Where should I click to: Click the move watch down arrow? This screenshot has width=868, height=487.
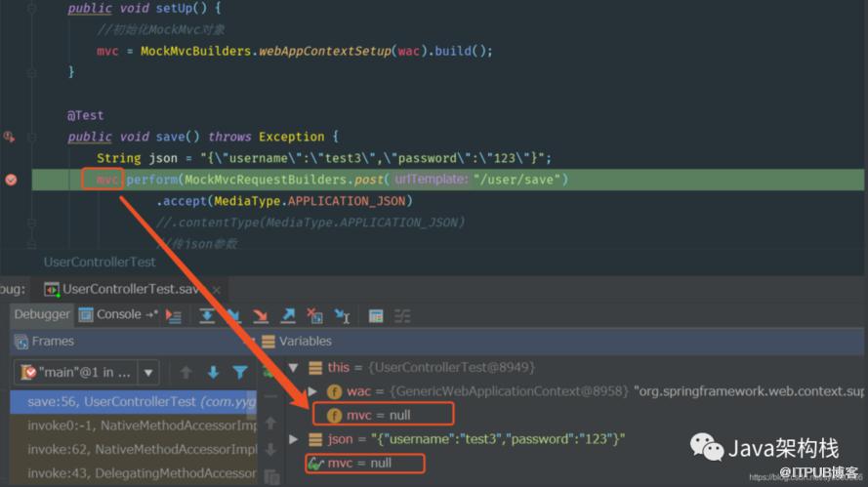[270, 449]
